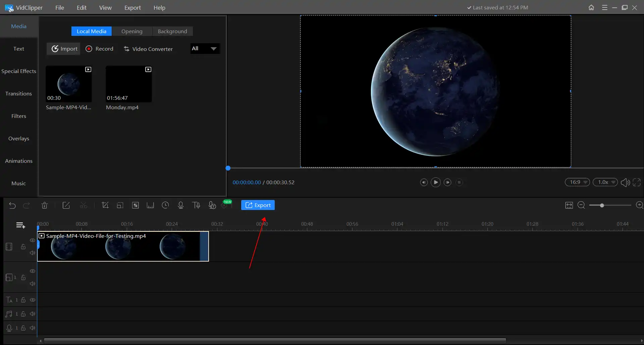Toggle lock on the music track

click(x=23, y=314)
